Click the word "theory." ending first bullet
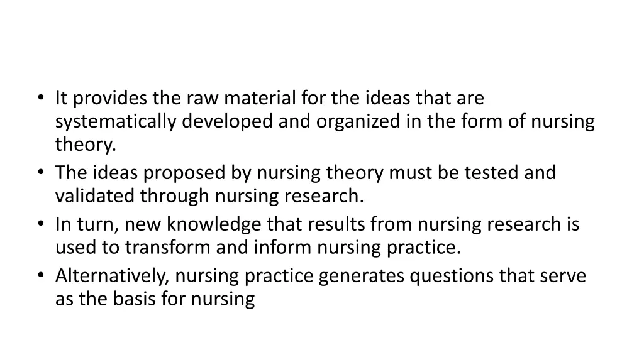The width and height of the screenshot is (644, 362). coord(86,145)
